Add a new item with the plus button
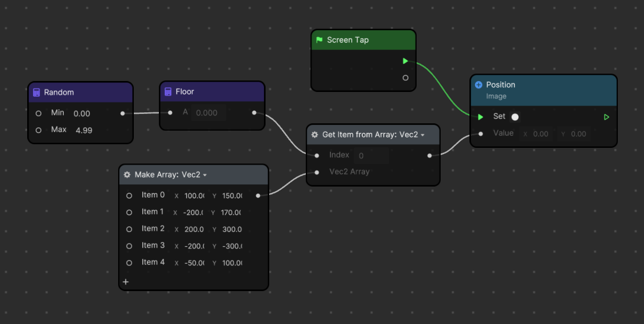Screen dimensions: 644x324 tap(125, 282)
